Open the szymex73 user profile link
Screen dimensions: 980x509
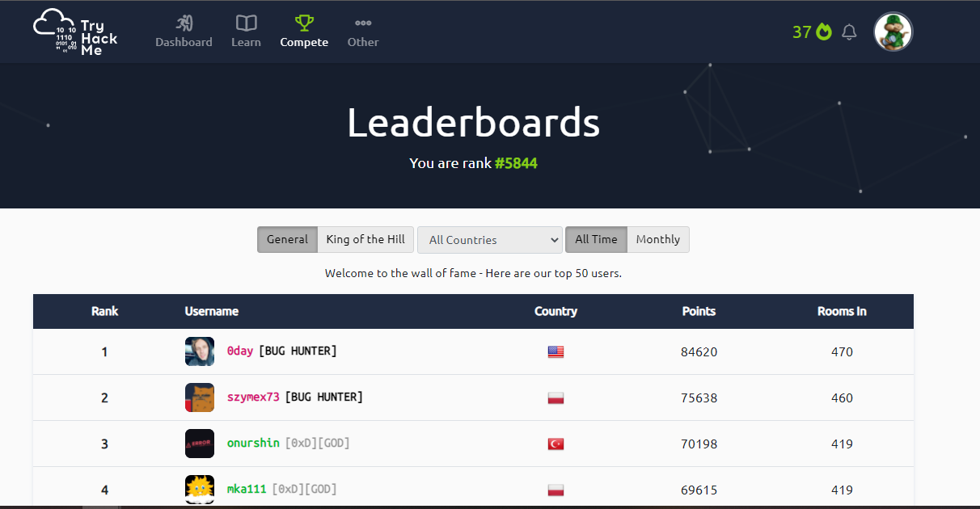tap(253, 397)
